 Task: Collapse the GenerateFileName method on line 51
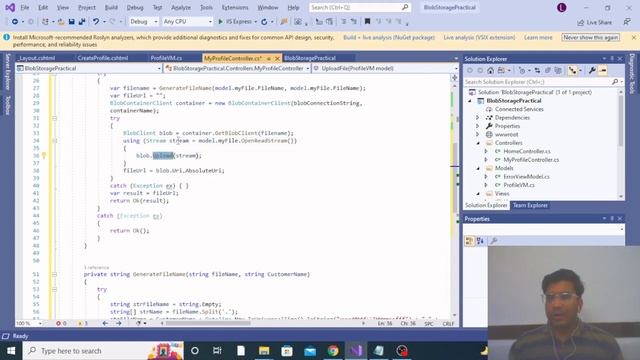pyautogui.click(x=54, y=274)
